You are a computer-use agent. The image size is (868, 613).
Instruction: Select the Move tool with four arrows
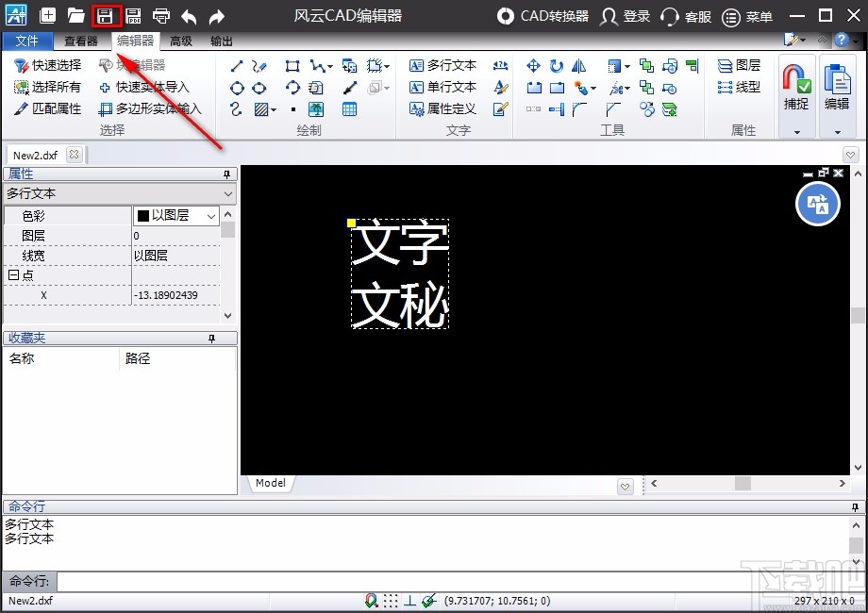click(x=533, y=66)
